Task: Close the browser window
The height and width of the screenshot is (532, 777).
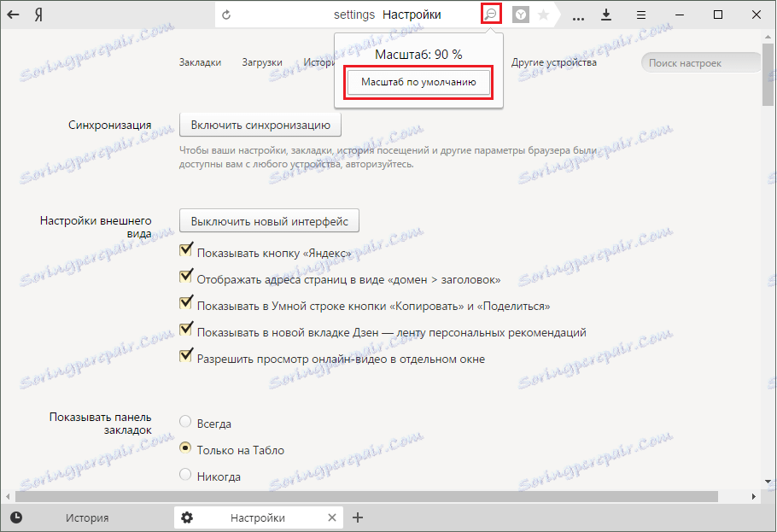Action: pyautogui.click(x=757, y=15)
